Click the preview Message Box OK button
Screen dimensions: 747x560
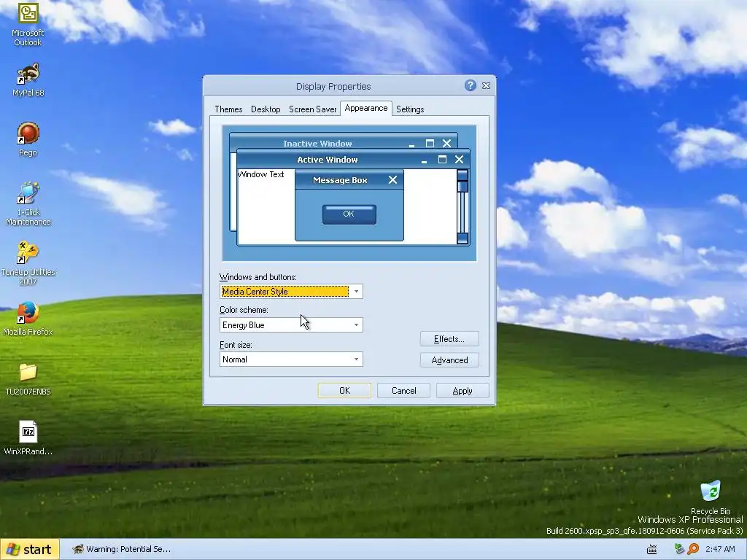pos(349,214)
